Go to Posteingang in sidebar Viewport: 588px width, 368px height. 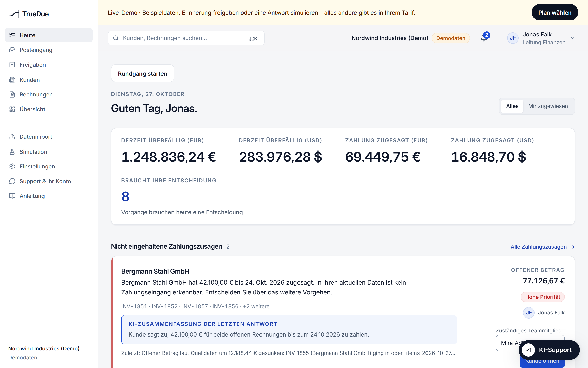point(49,50)
